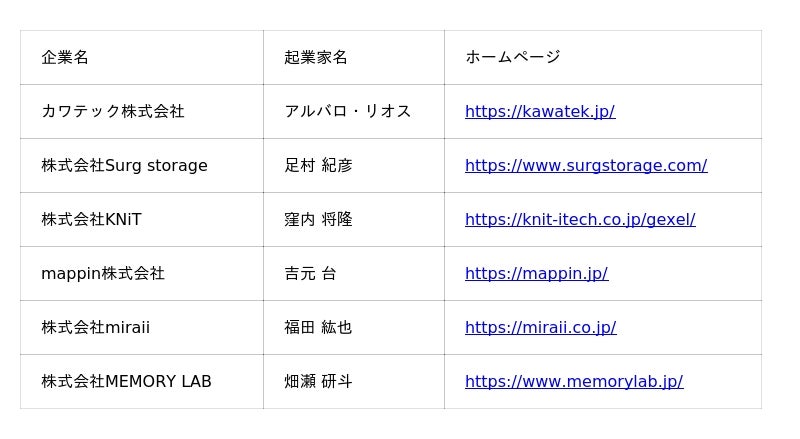
Task: Select the mappin株式会社 cell
Action: point(103,273)
